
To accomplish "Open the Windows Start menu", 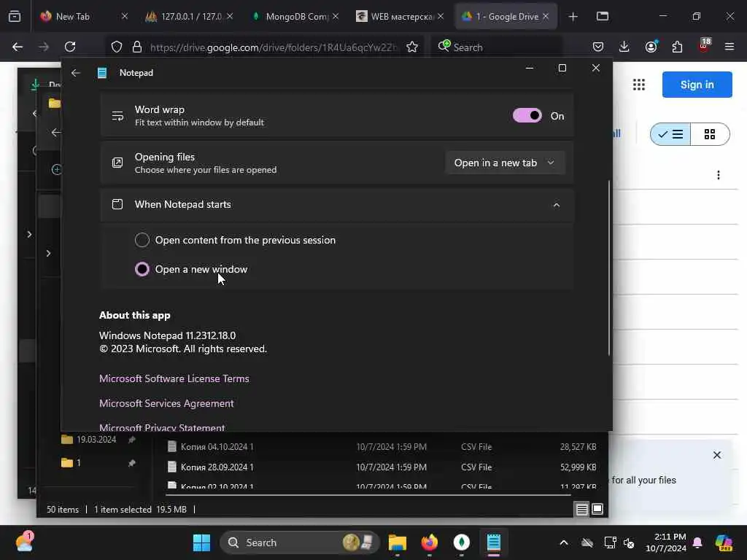I will [201, 542].
